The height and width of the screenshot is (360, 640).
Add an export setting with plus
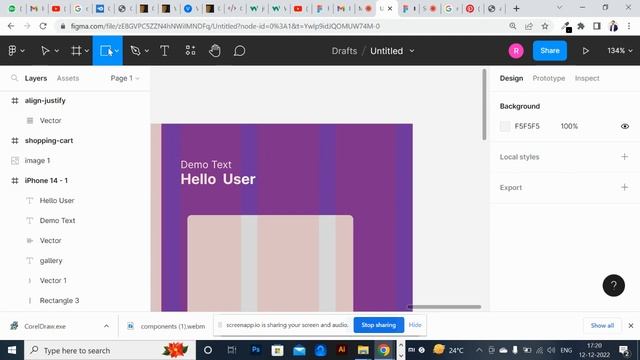(x=624, y=187)
